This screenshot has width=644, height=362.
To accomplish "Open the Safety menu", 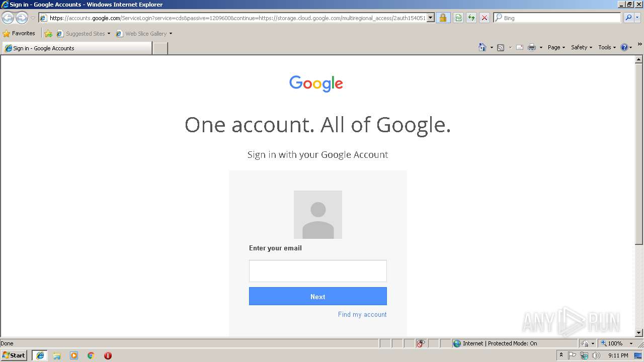I will coord(582,47).
